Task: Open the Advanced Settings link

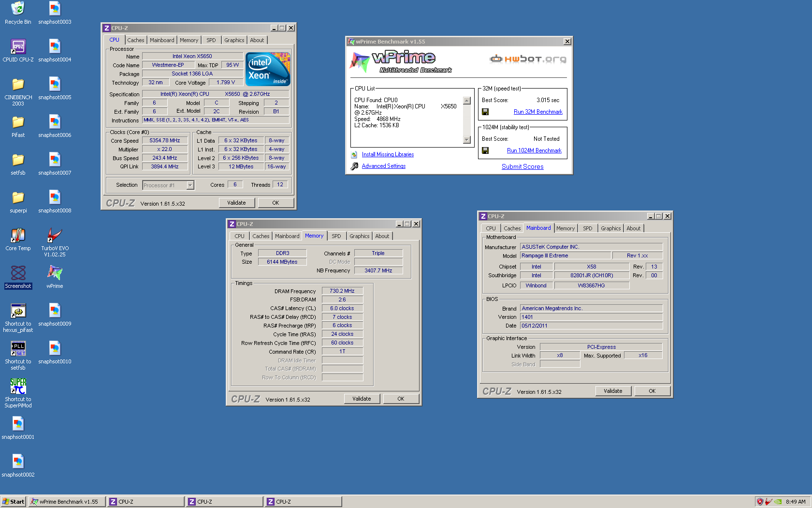Action: click(x=384, y=166)
